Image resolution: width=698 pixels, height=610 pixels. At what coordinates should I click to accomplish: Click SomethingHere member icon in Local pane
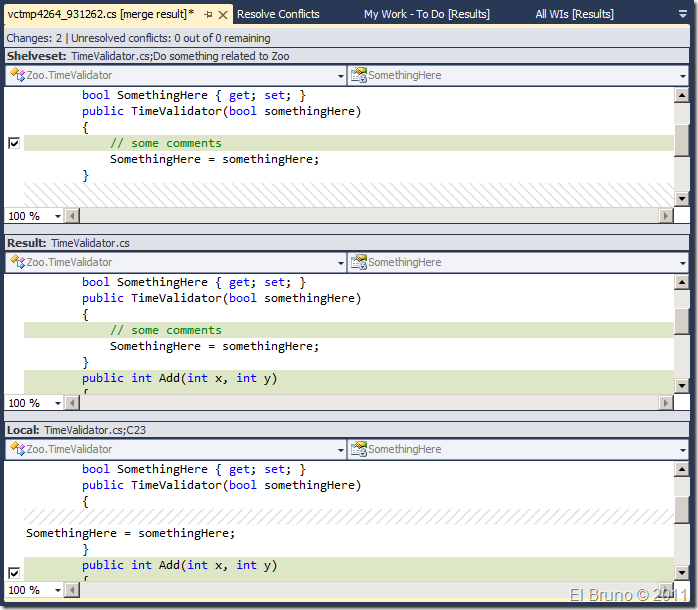pos(358,449)
